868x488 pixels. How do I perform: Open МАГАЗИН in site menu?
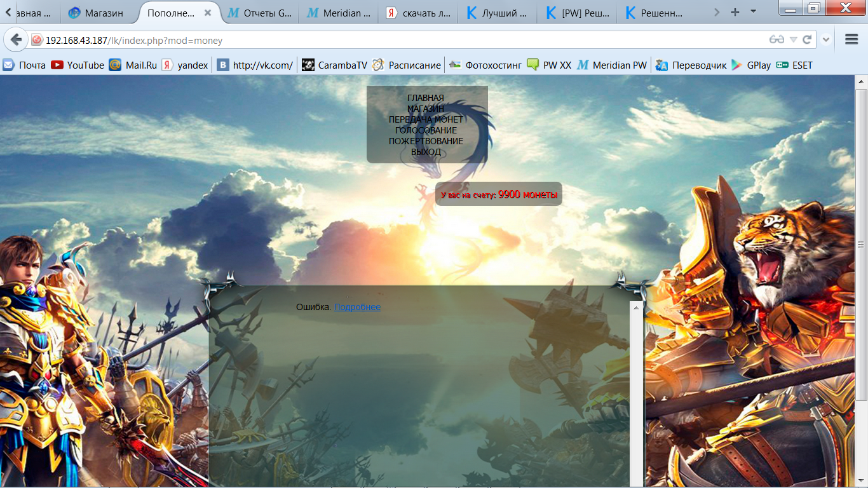click(x=426, y=109)
